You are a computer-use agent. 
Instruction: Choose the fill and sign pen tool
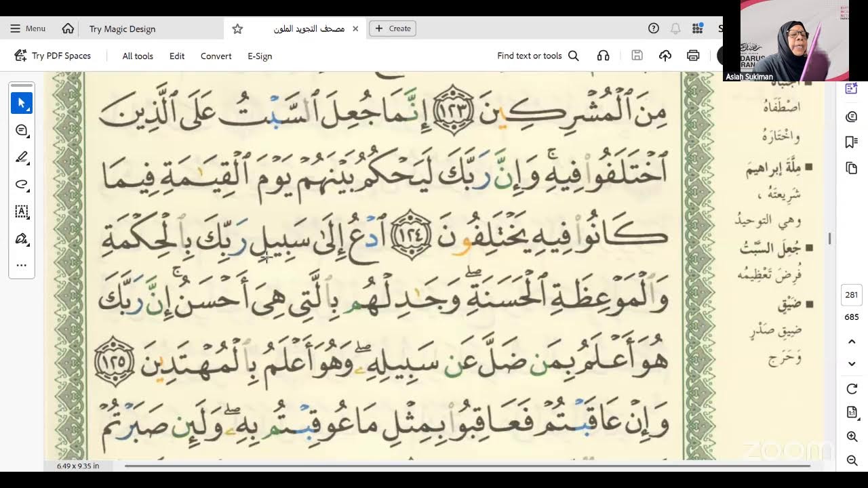(x=22, y=239)
